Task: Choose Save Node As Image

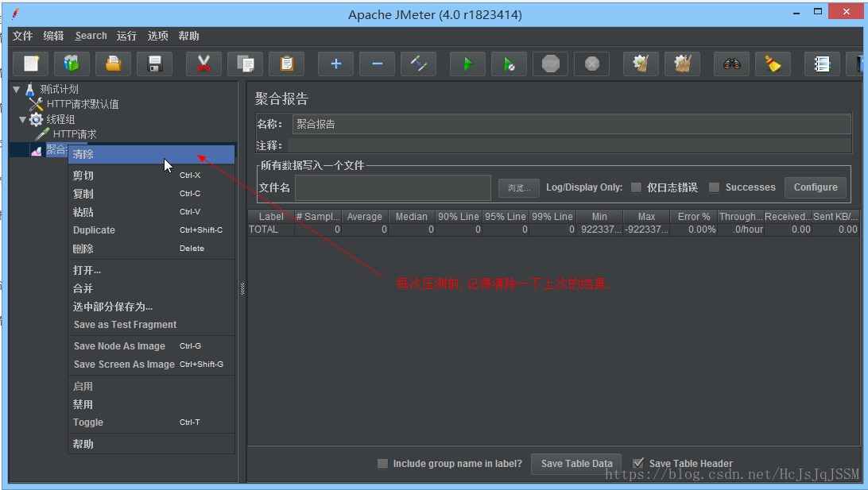Action: (151, 345)
